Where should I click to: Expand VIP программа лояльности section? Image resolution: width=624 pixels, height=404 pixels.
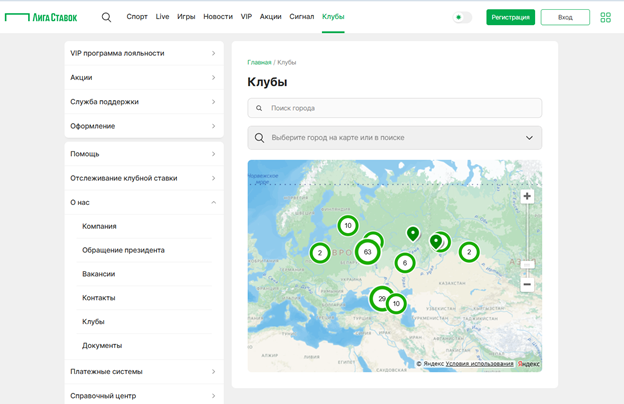144,53
